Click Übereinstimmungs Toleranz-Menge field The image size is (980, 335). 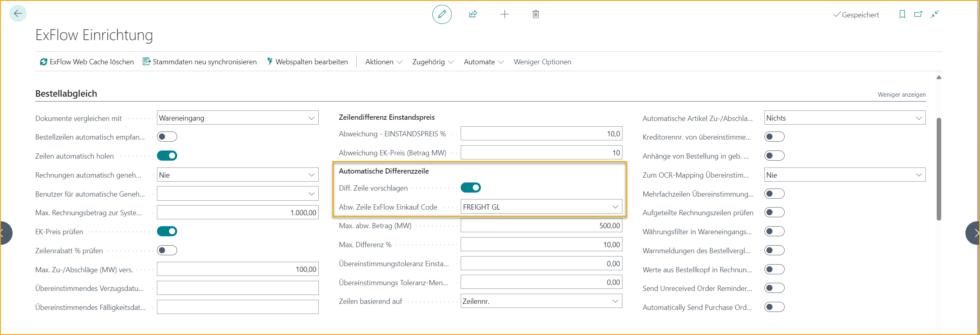click(x=541, y=282)
